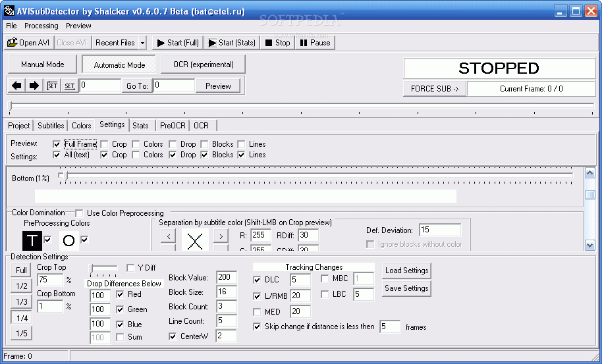
Task: Click the second SET marker icon
Action: click(70, 86)
